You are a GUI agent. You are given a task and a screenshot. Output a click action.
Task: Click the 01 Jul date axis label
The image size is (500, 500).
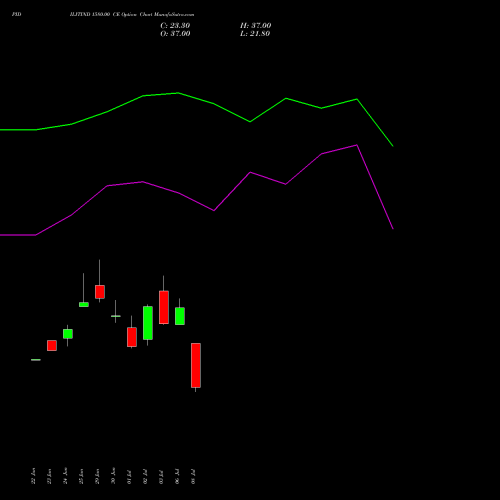(x=129, y=477)
